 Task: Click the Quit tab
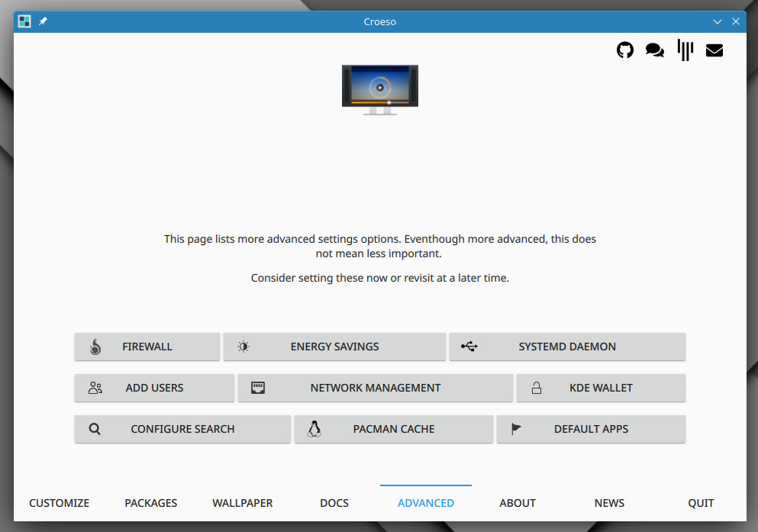click(x=701, y=503)
